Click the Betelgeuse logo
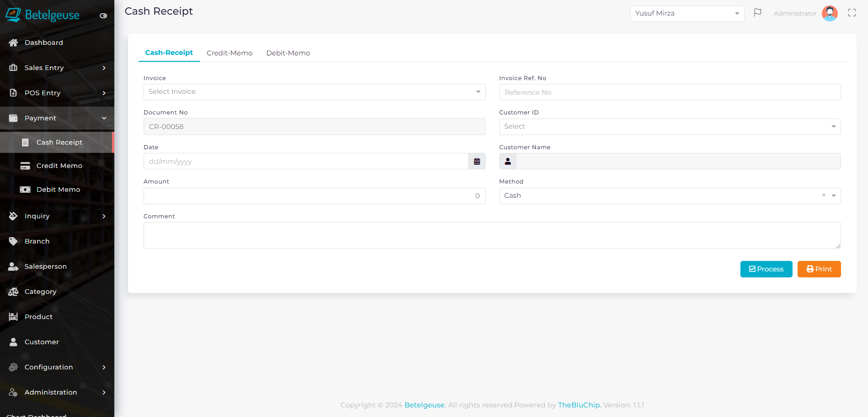 click(43, 15)
